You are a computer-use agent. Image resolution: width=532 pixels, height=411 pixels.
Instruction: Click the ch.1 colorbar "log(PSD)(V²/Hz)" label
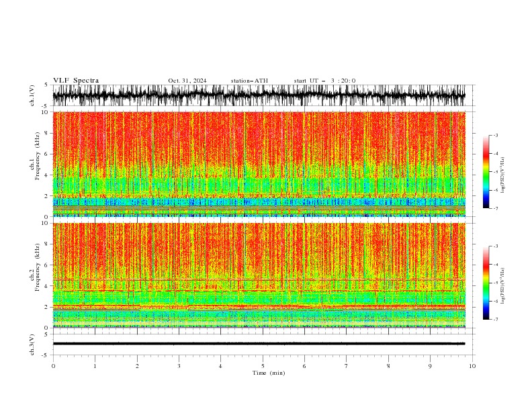(x=502, y=175)
